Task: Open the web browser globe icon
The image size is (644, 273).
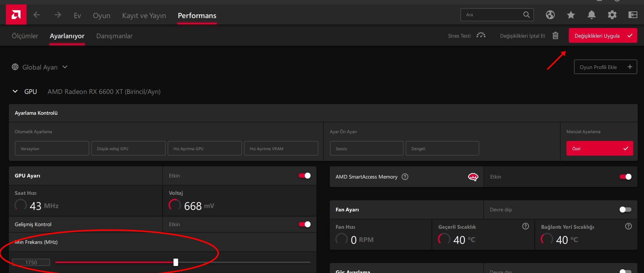Action: (x=550, y=15)
